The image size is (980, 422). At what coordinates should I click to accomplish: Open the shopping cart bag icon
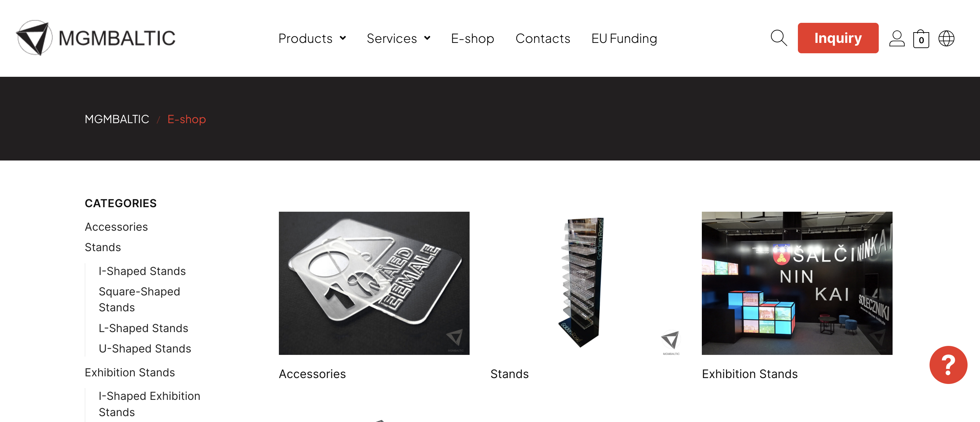point(921,38)
